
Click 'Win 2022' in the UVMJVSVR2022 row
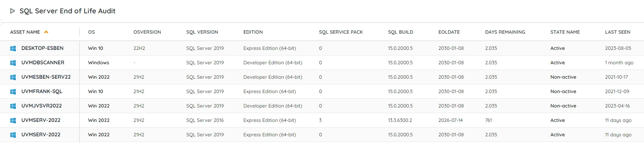pos(99,106)
